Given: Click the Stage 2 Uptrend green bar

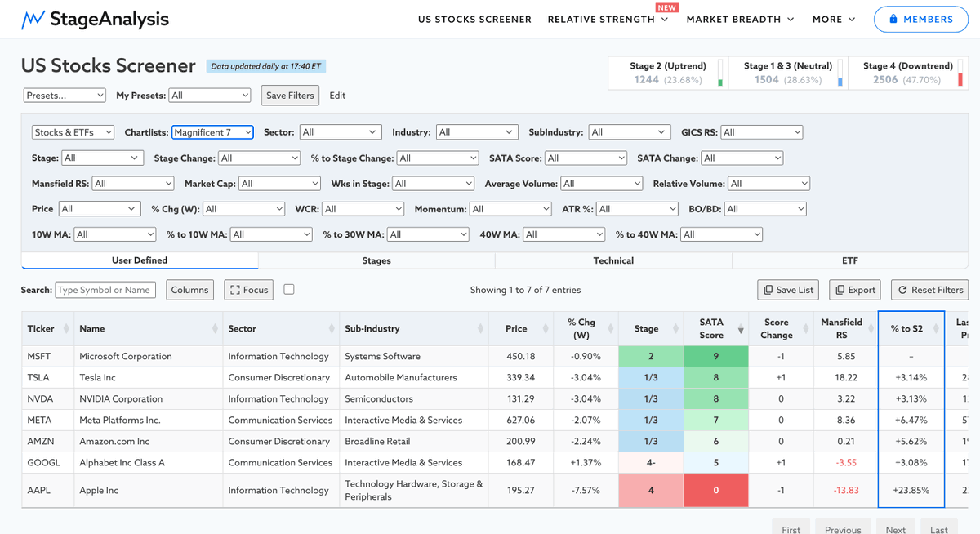Looking at the screenshot, I should coord(720,82).
